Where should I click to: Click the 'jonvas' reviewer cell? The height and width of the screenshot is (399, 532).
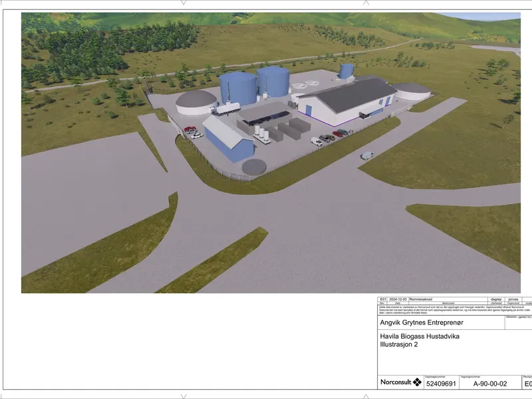point(513,300)
